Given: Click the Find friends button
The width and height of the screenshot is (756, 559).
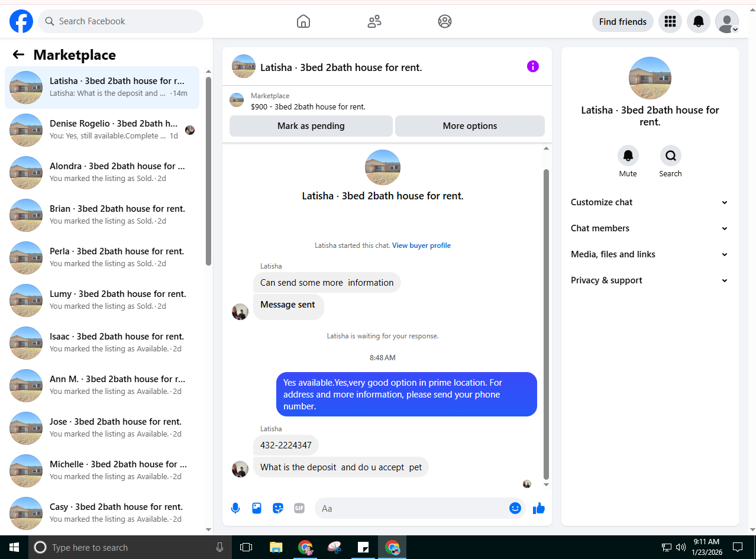Looking at the screenshot, I should pos(623,21).
